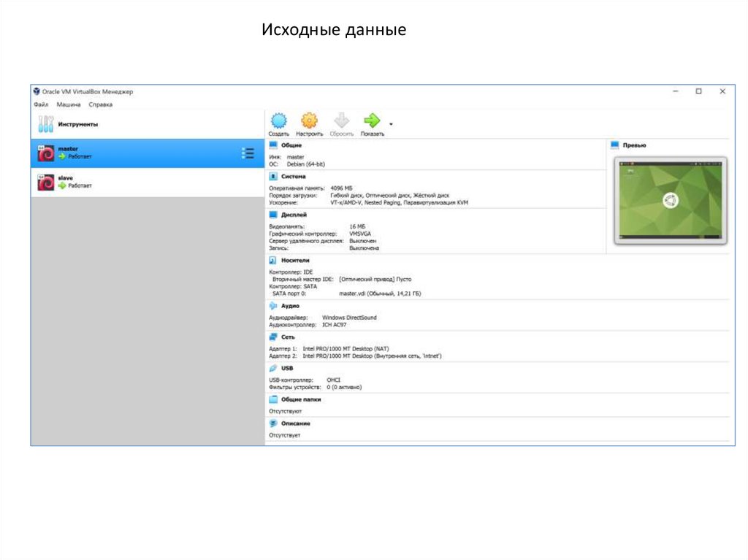Click the VT-x/AMD-V acceleration value

click(x=399, y=203)
